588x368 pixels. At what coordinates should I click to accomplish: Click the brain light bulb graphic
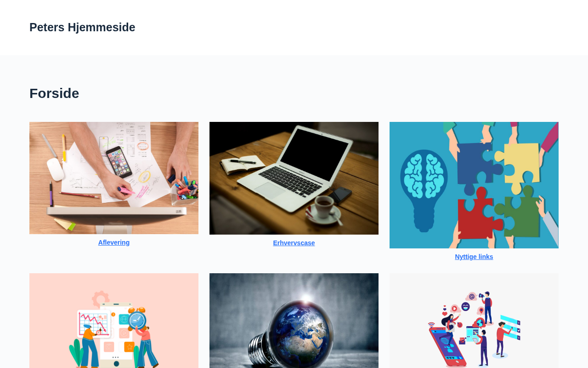click(x=424, y=190)
